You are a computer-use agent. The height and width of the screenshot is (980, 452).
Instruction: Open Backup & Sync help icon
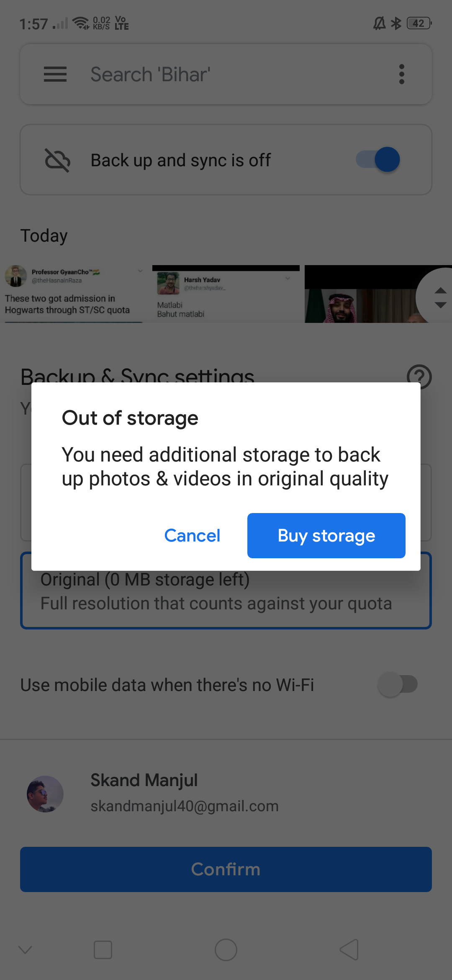coord(419,377)
